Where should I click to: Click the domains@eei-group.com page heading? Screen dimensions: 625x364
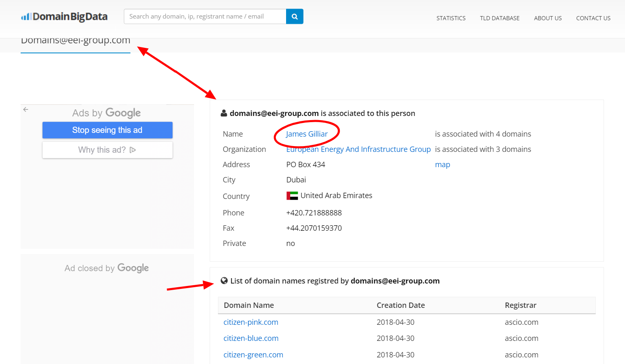pos(76,40)
